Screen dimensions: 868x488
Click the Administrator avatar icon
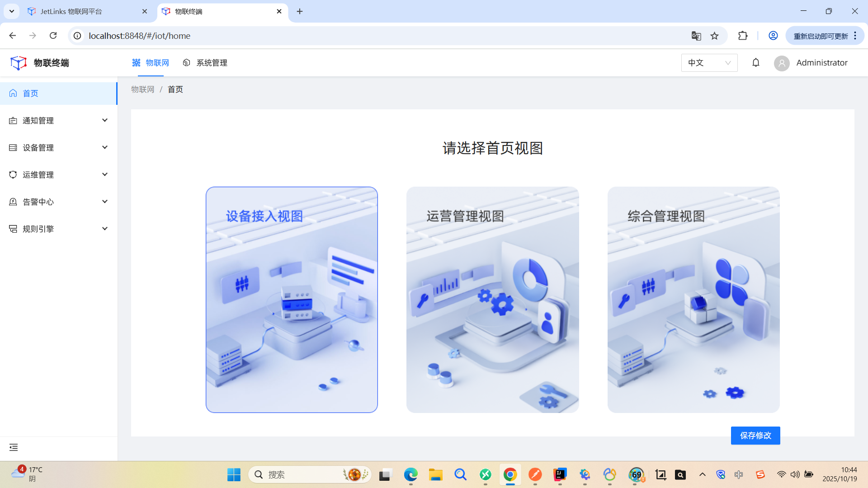click(x=782, y=63)
